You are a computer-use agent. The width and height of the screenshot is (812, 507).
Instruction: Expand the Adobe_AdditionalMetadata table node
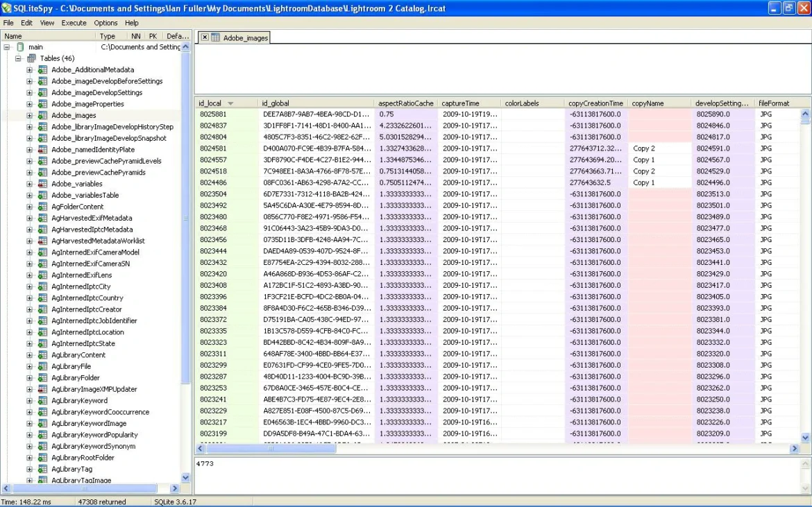[x=28, y=69]
